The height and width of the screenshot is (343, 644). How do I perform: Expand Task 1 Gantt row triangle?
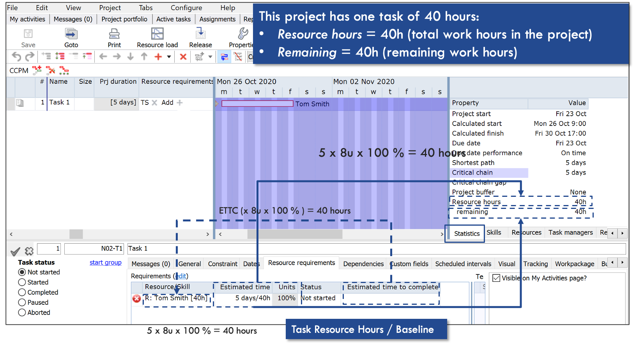point(217,104)
